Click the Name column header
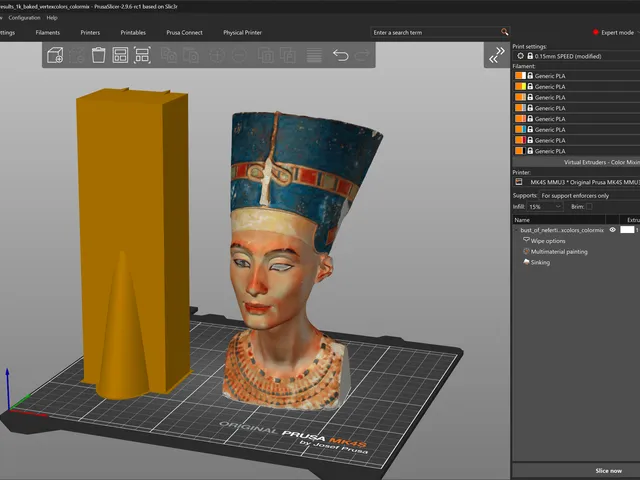The width and height of the screenshot is (640, 480). 558,220
